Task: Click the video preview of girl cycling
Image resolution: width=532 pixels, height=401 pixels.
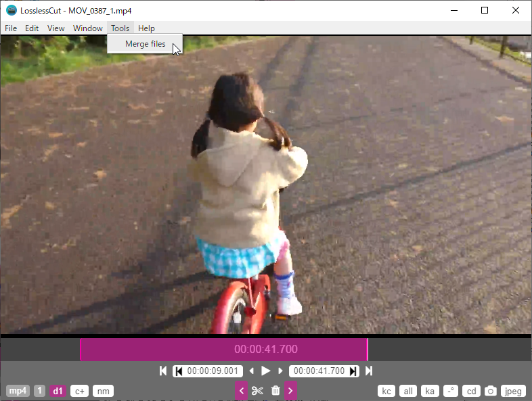Action: tap(266, 185)
